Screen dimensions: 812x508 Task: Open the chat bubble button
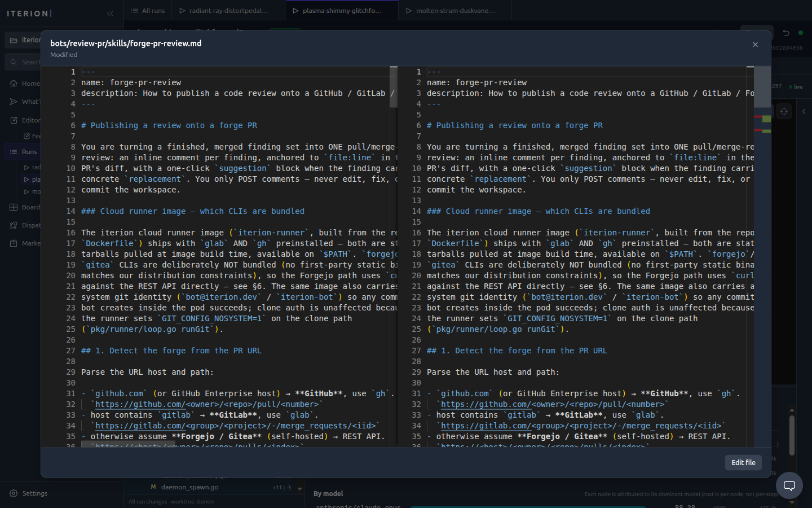pos(789,485)
